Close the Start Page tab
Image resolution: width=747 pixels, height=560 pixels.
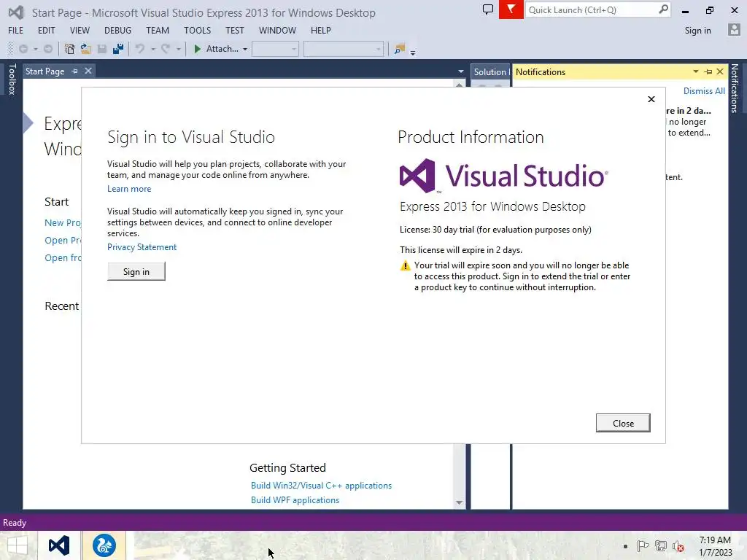88,71
